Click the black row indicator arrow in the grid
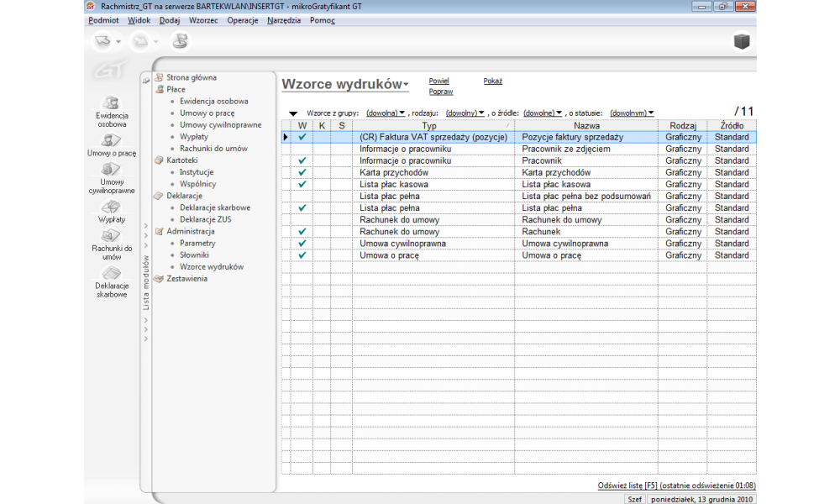This screenshot has height=504, width=840. click(286, 137)
